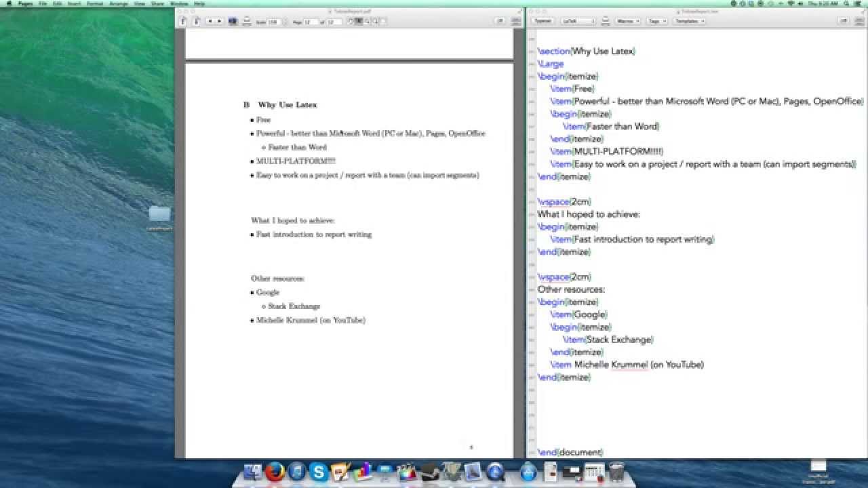Screen dimensions: 868x488
Task: Go to next page with the PDF forward arrow
Action: (219, 22)
